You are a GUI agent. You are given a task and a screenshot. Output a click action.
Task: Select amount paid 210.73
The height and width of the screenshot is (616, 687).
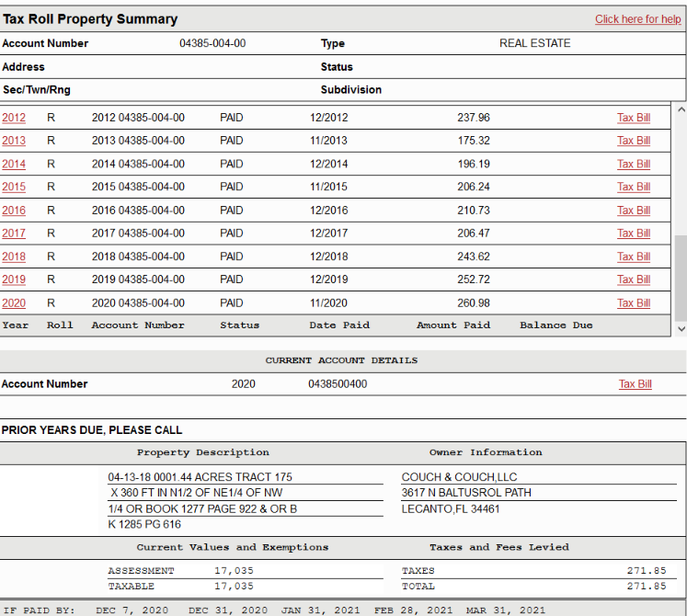474,211
